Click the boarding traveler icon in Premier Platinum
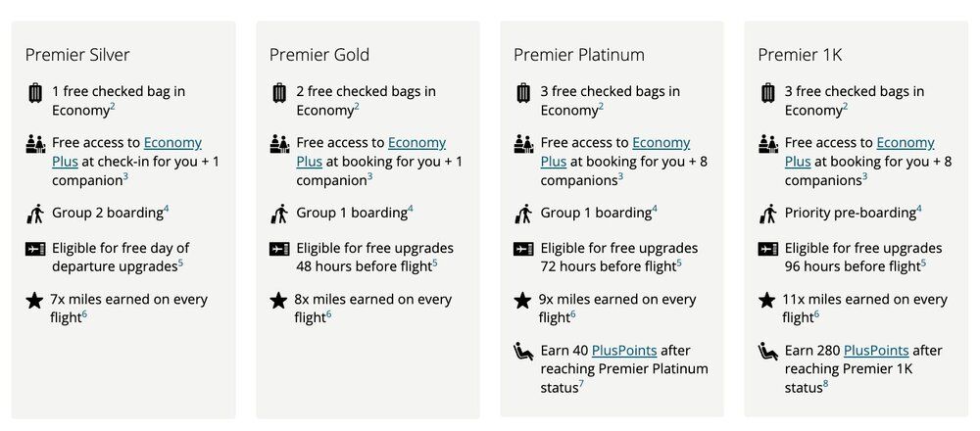The width and height of the screenshot is (980, 431). click(x=523, y=214)
